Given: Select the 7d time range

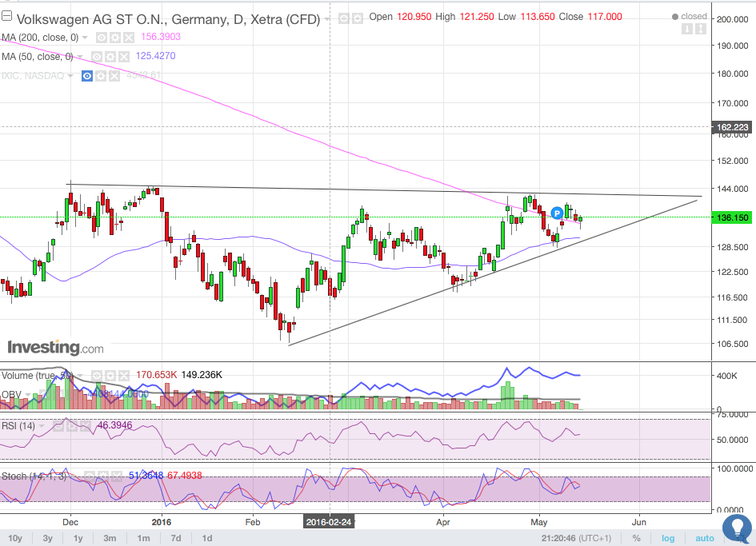Looking at the screenshot, I should 176,538.
